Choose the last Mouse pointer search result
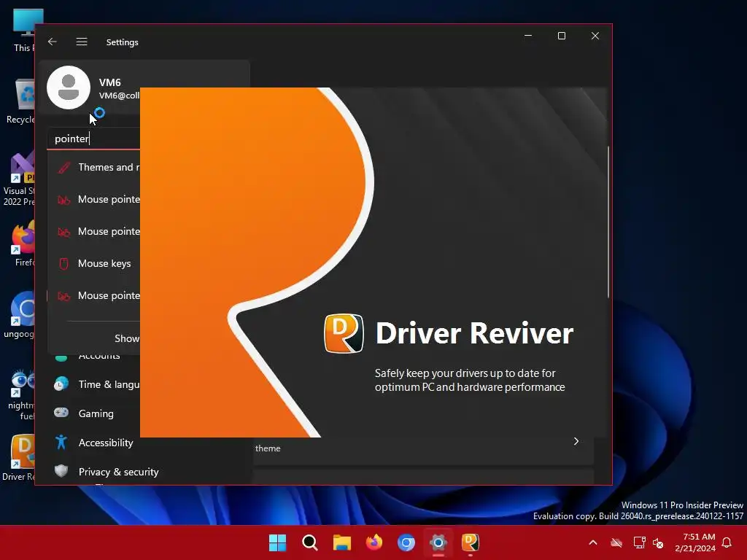 (94, 296)
